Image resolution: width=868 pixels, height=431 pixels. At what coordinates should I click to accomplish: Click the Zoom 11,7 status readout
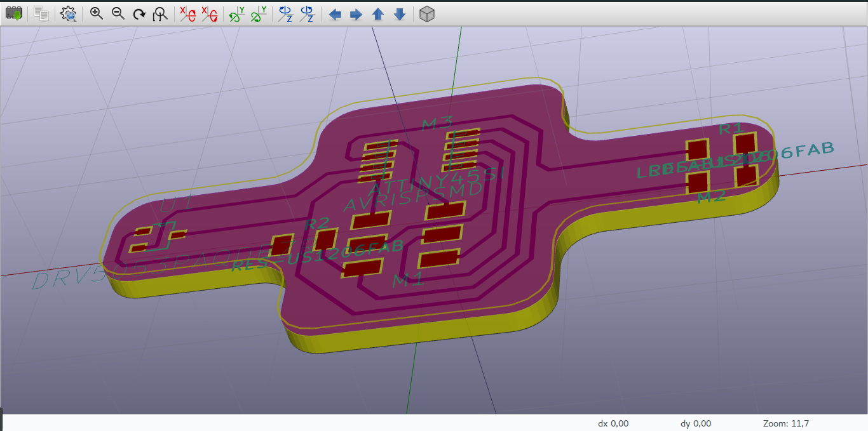coord(785,423)
